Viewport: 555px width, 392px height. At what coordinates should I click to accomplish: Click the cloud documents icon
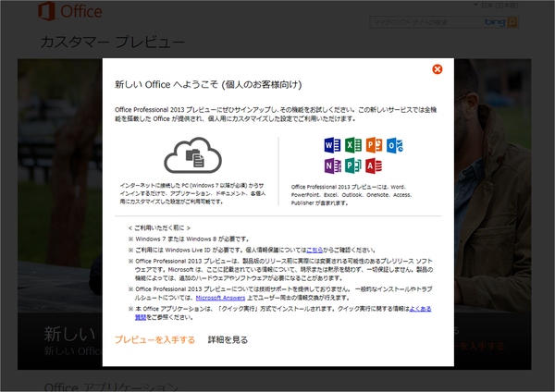tap(193, 155)
